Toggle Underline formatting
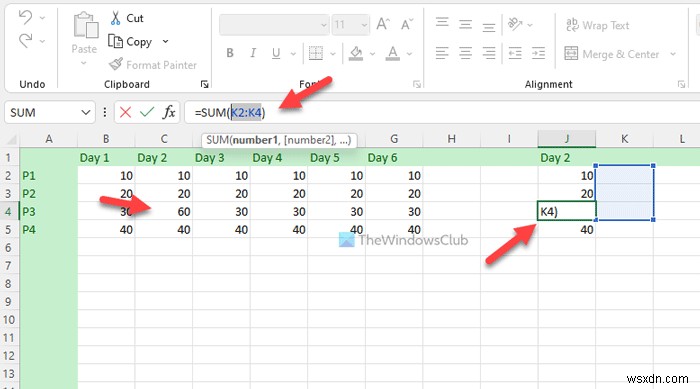This screenshot has height=389, width=700. (276, 53)
